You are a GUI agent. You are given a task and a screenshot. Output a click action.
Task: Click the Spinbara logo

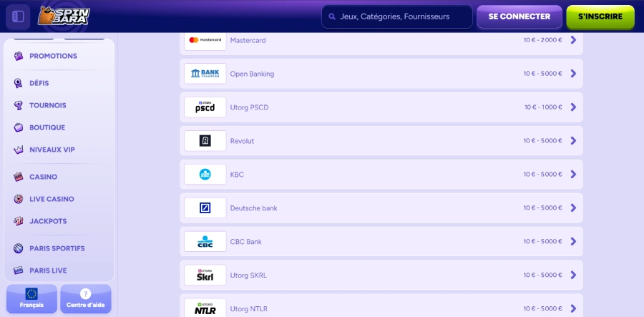(x=64, y=16)
